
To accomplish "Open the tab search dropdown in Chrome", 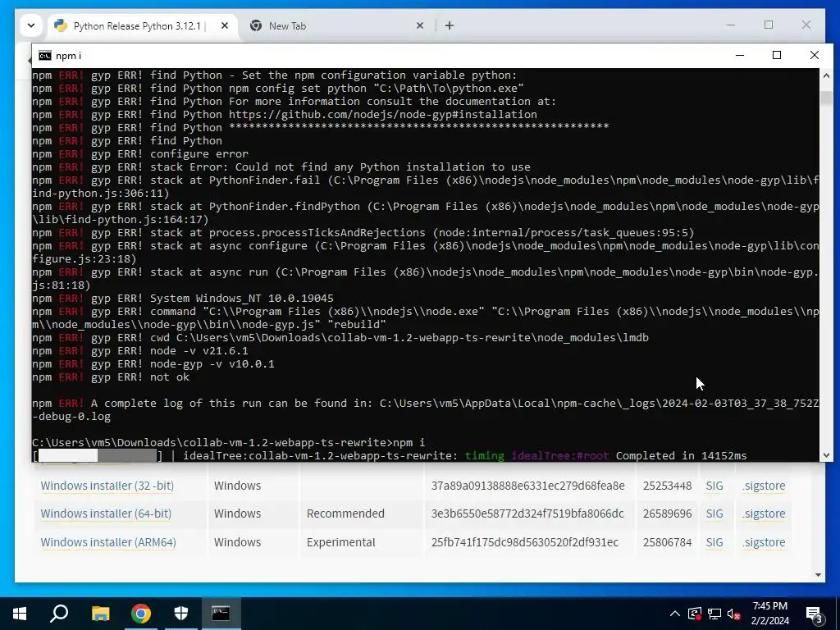I will tap(31, 25).
